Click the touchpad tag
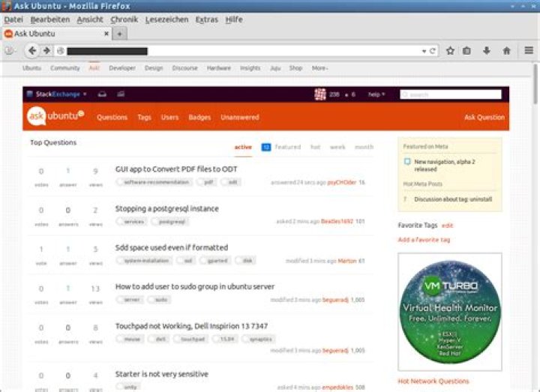 click(190, 340)
